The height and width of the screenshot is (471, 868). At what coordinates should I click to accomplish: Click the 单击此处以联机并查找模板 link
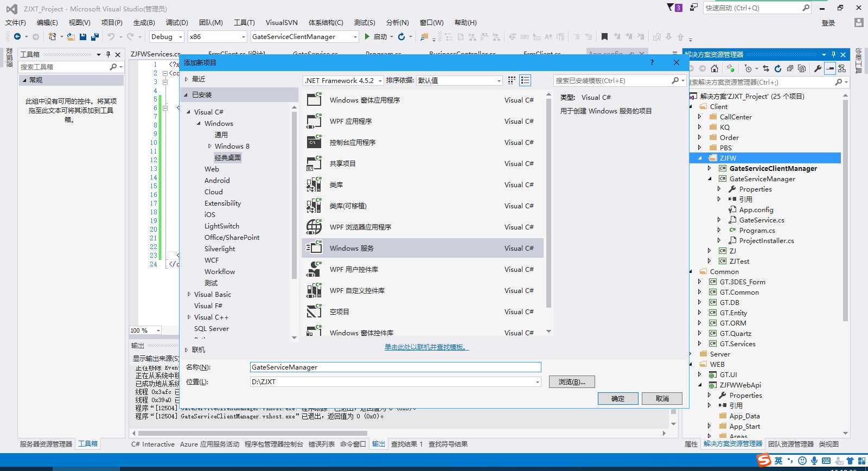426,347
